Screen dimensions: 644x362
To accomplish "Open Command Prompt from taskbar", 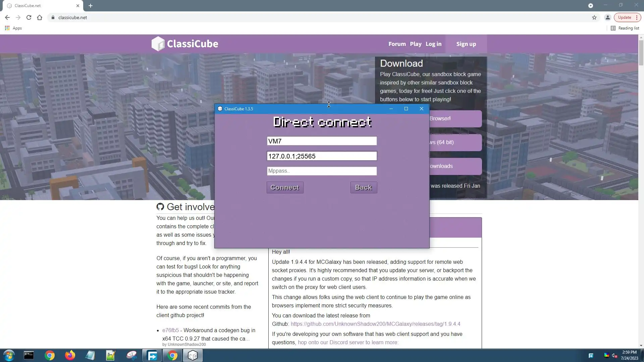I will 29,355.
